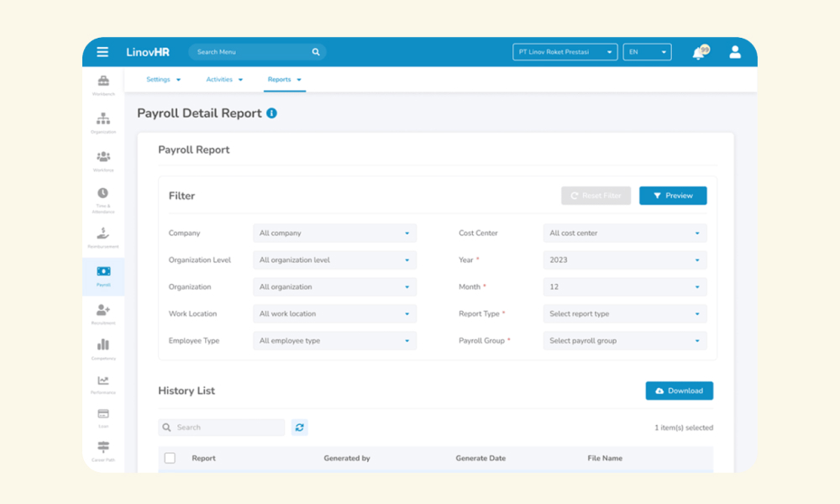This screenshot has width=840, height=504.
Task: Open the Career Path sidebar item
Action: click(x=103, y=452)
